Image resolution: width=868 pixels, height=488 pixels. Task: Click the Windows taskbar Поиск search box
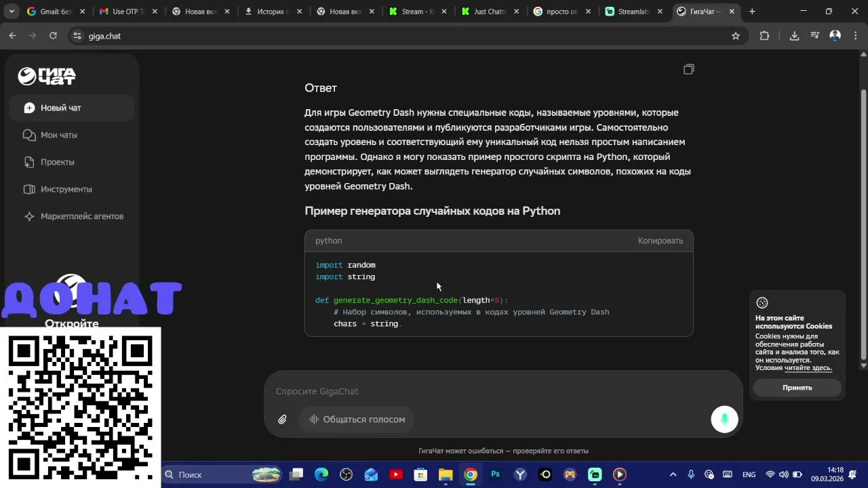pos(222,474)
